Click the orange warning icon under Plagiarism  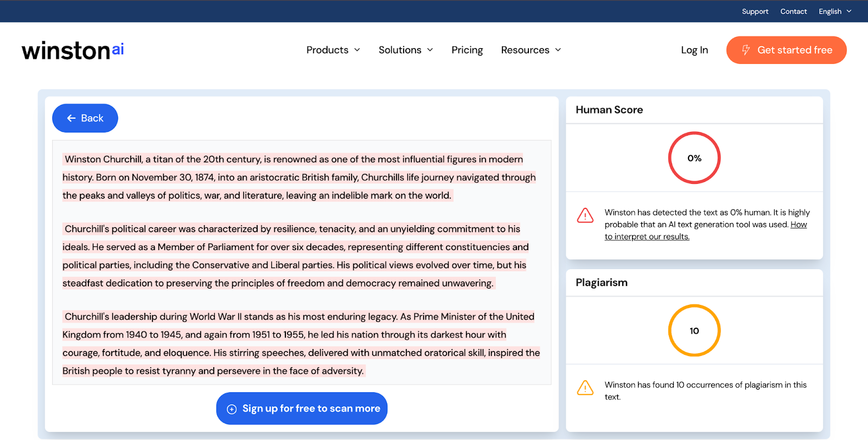585,387
